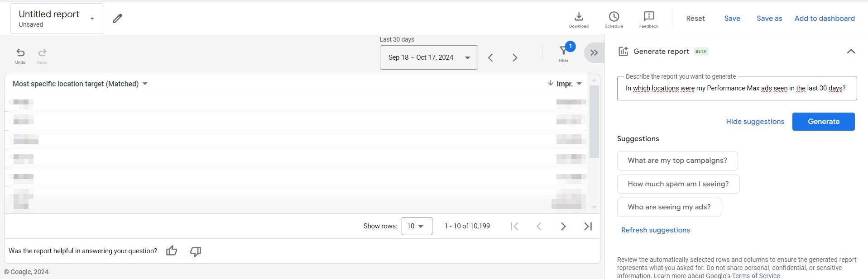Viewport: 868px width, 279px height.
Task: Click Add to dashboard
Action: click(x=824, y=19)
